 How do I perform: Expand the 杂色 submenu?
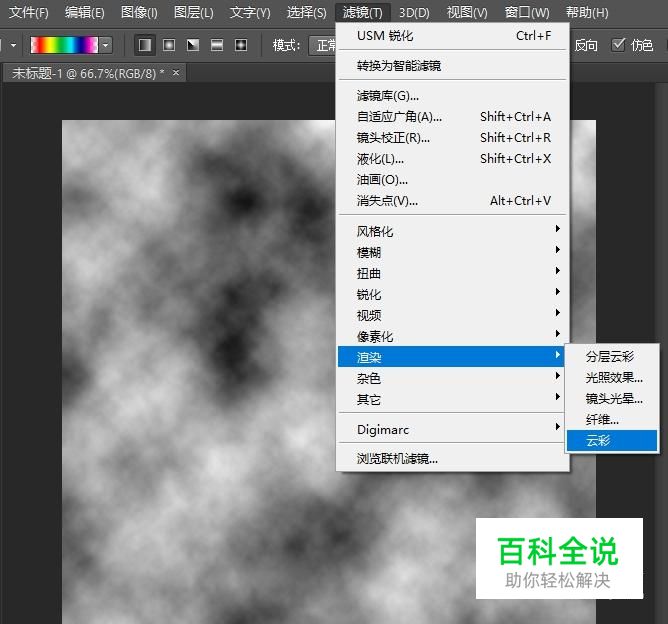[453, 378]
